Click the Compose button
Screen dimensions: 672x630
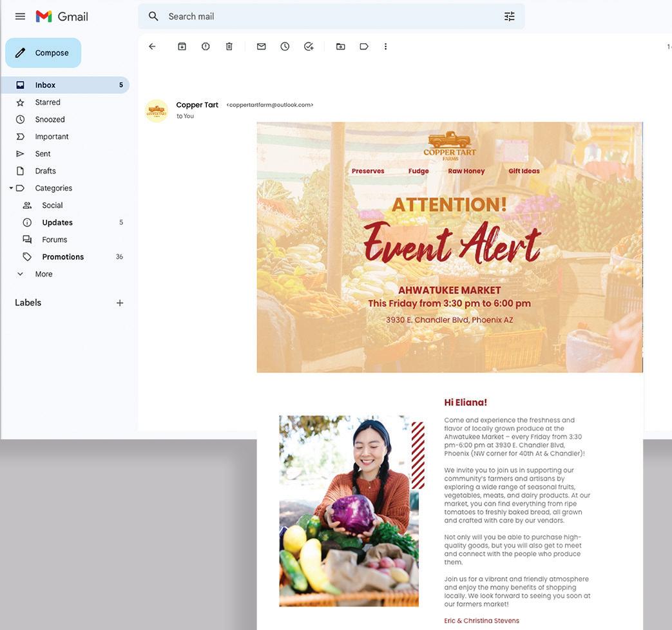coord(43,53)
